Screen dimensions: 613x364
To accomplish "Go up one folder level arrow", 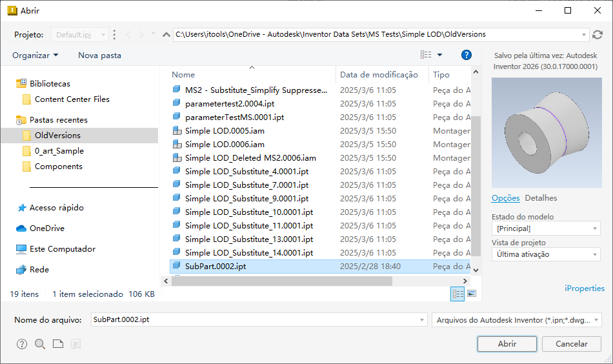I will click(166, 34).
